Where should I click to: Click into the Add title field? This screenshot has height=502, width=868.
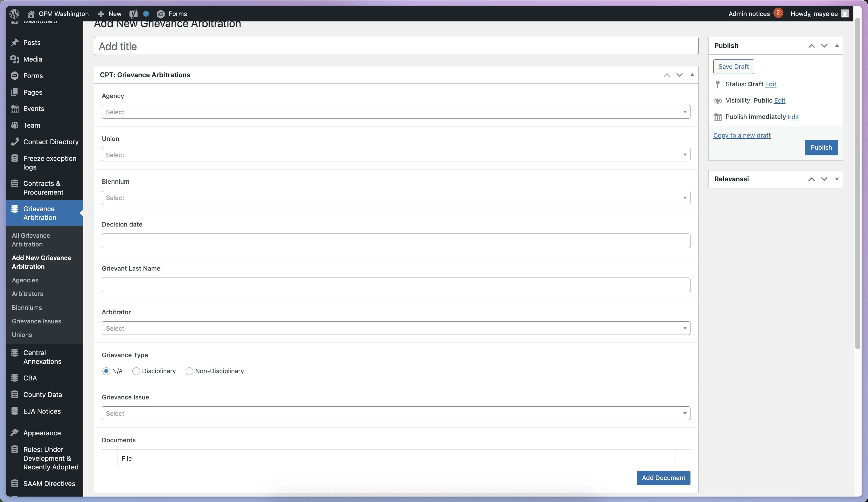395,46
